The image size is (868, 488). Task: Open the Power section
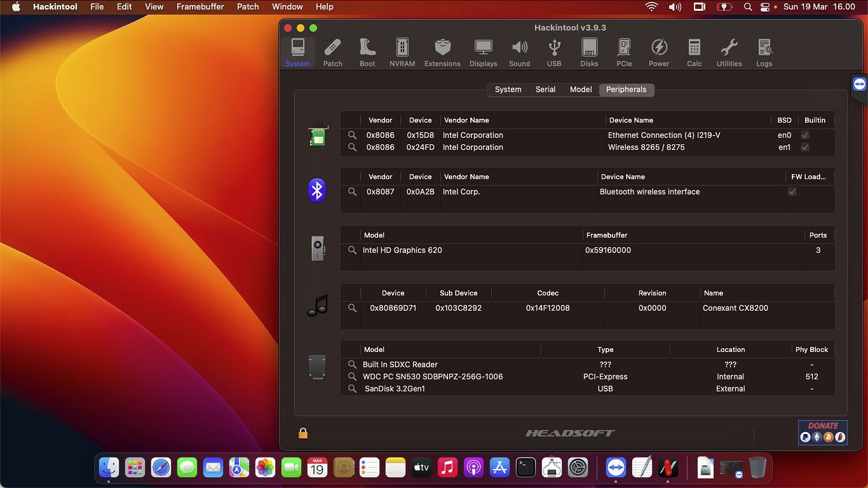pos(659,51)
